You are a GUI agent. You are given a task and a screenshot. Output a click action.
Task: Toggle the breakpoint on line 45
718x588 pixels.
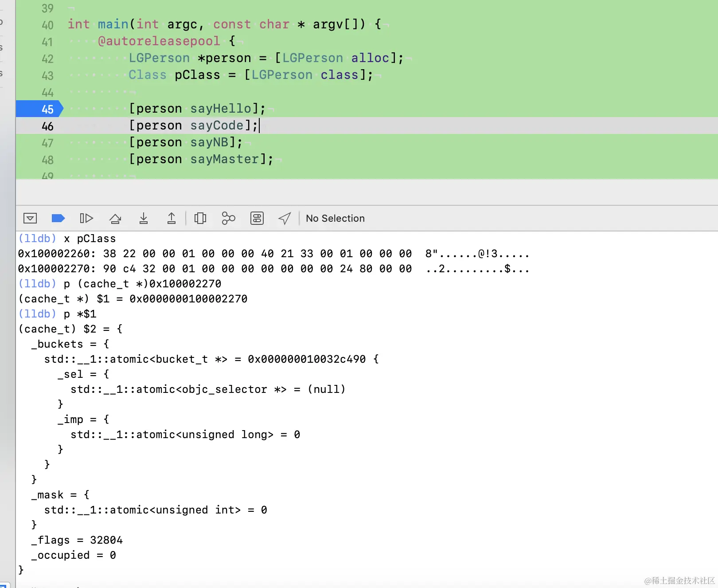[x=40, y=109]
